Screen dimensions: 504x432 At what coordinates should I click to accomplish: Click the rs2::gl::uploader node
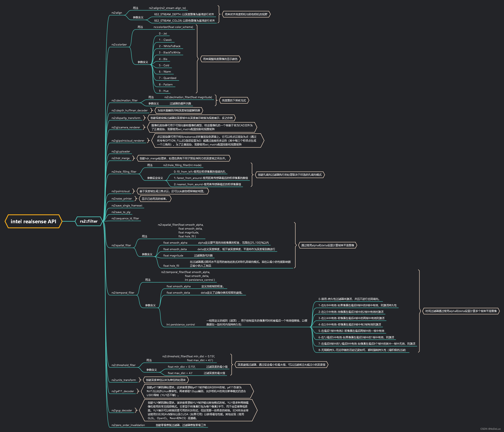(121, 152)
